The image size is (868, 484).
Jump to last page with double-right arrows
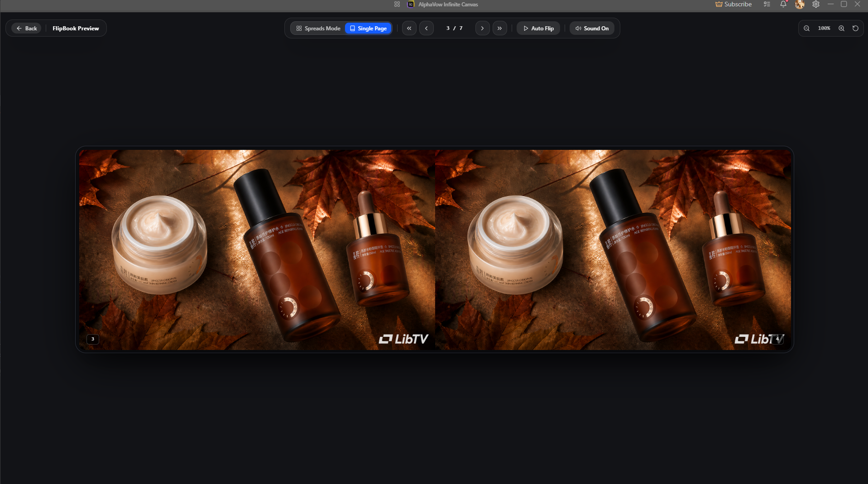[x=499, y=28]
